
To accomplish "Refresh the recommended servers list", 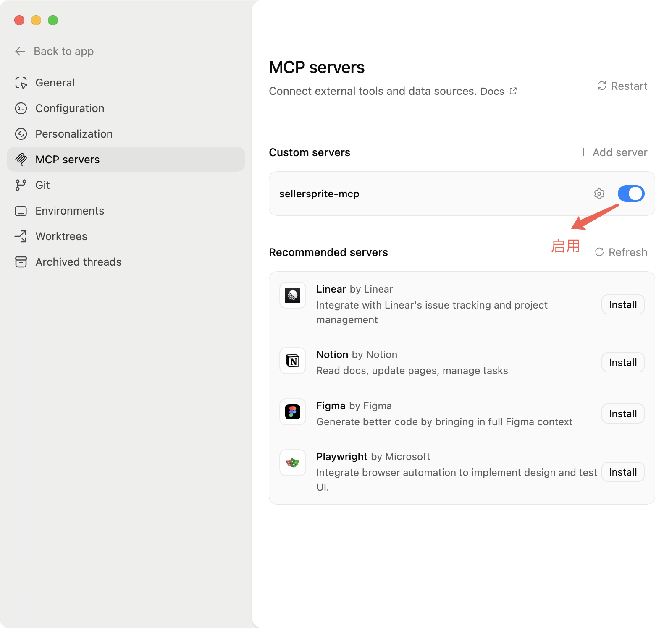I will pyautogui.click(x=621, y=252).
